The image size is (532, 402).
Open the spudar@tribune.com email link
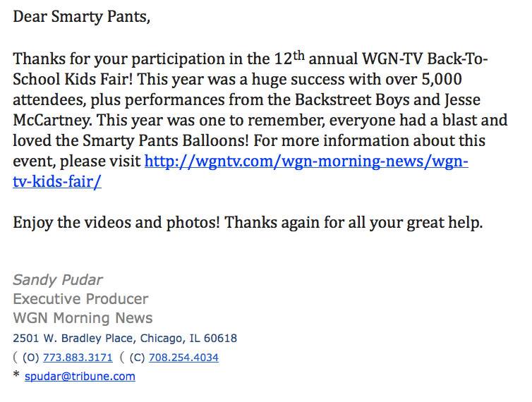[80, 377]
